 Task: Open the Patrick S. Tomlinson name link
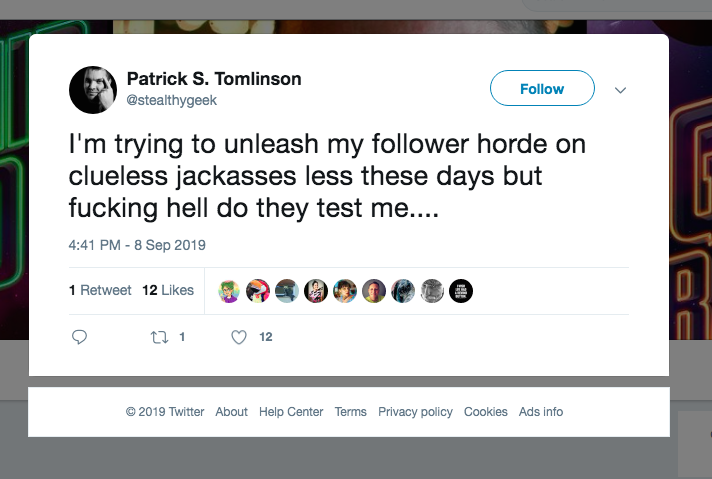214,79
